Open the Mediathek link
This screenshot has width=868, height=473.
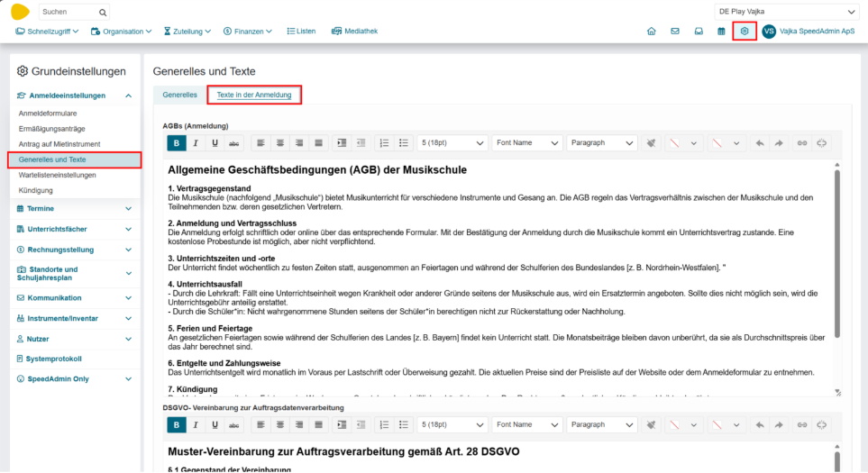click(354, 31)
